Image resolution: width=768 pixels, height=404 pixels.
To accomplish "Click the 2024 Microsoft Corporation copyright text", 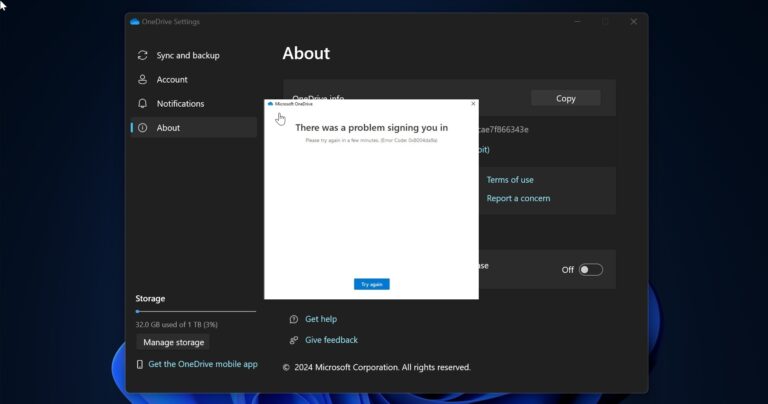I will [x=377, y=367].
